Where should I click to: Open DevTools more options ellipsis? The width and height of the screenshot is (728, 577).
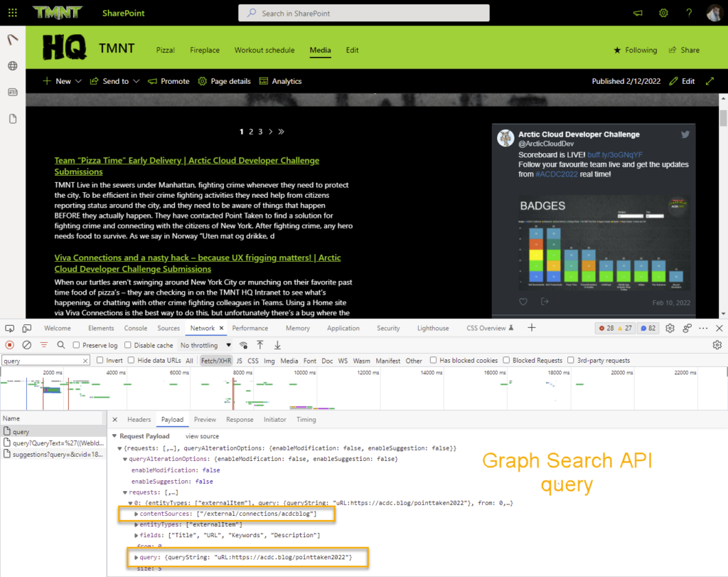coord(703,329)
